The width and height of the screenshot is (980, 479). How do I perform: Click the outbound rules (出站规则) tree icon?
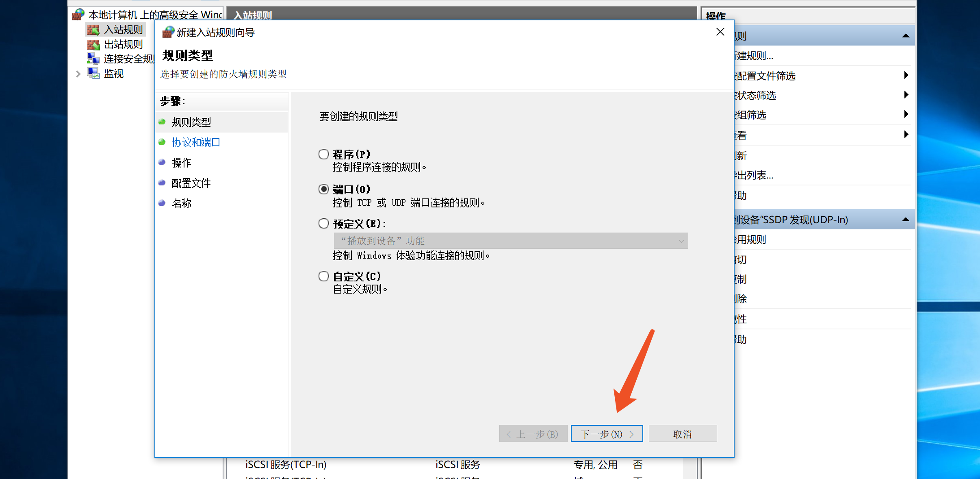pyautogui.click(x=93, y=45)
